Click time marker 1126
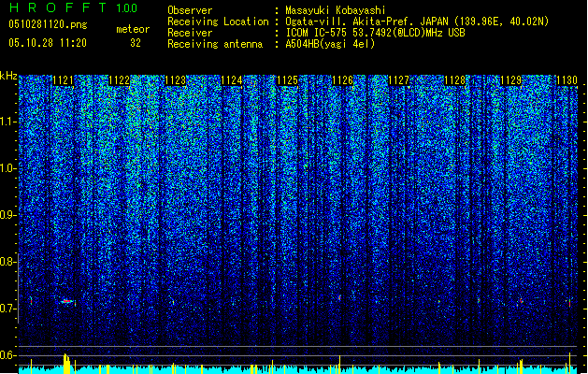 click(x=343, y=80)
